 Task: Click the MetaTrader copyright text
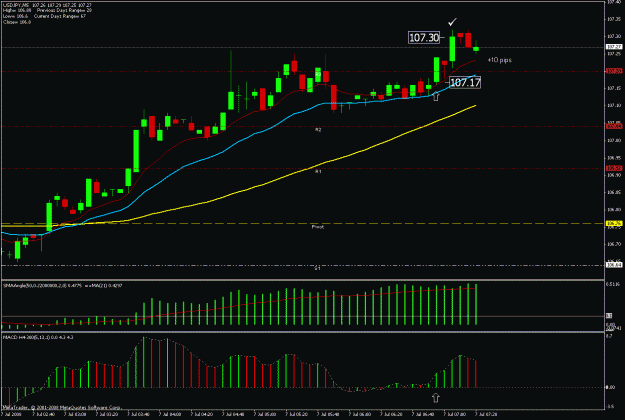coord(62,407)
